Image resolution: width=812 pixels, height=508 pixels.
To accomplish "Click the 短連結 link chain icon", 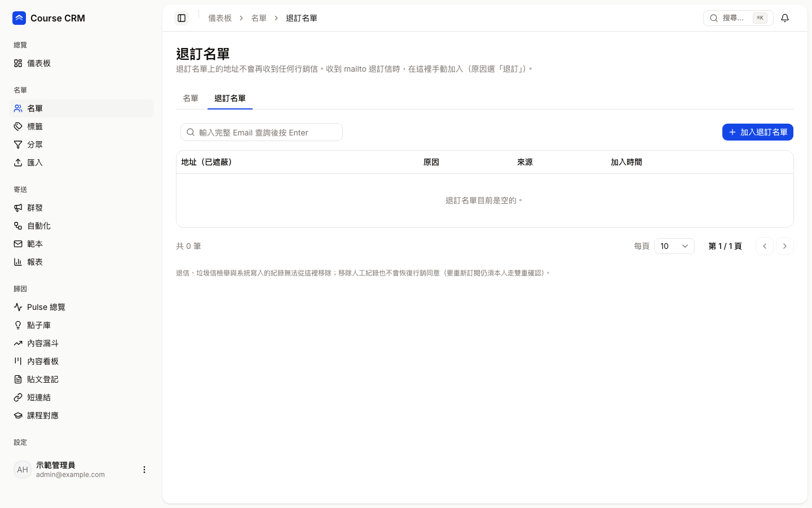I will pos(18,397).
